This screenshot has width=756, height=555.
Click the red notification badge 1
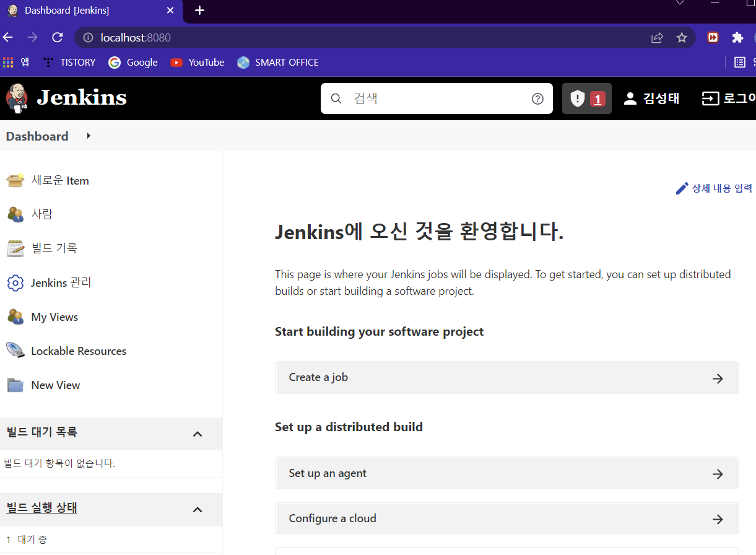pyautogui.click(x=597, y=99)
